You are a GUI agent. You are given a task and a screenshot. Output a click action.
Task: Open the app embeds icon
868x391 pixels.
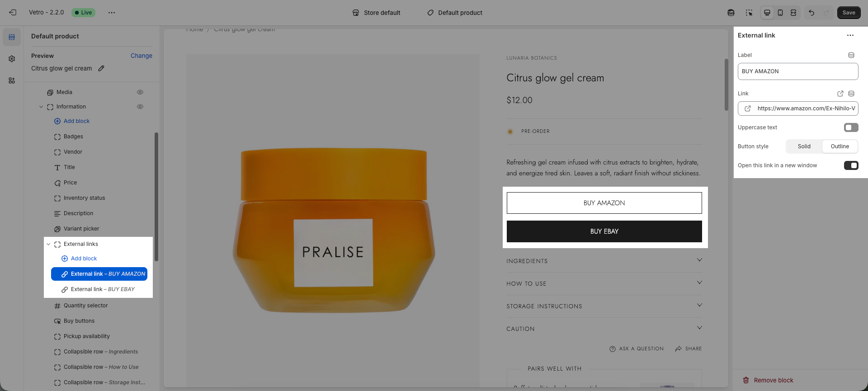(x=12, y=80)
